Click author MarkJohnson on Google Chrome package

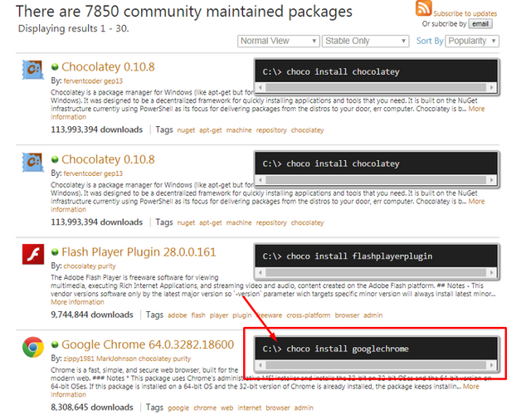coord(116,359)
